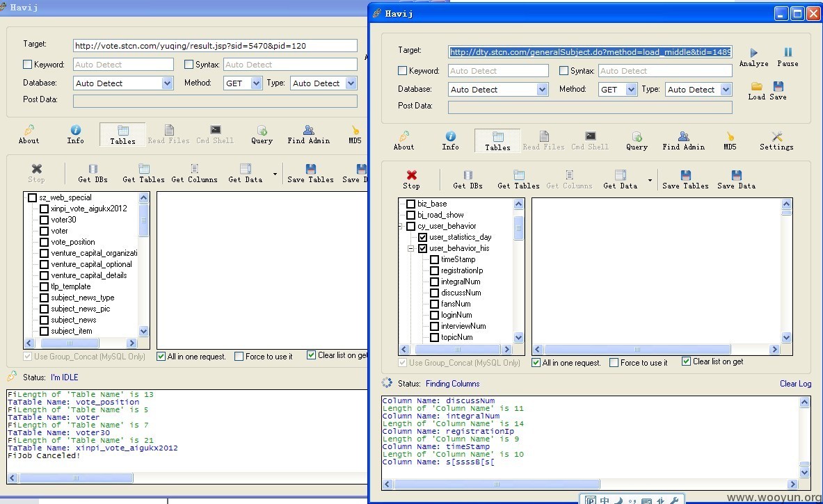Open MD5 tool in right Havij window
The image size is (823, 504).
point(730,141)
